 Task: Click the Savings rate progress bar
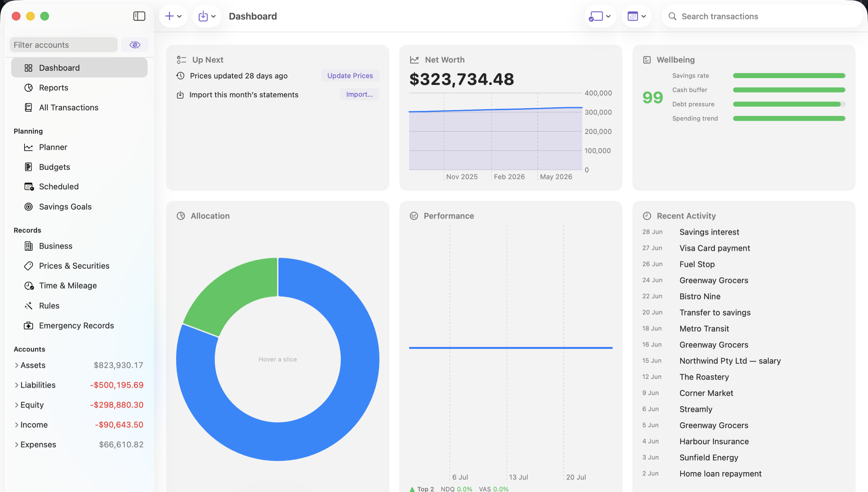(x=789, y=76)
